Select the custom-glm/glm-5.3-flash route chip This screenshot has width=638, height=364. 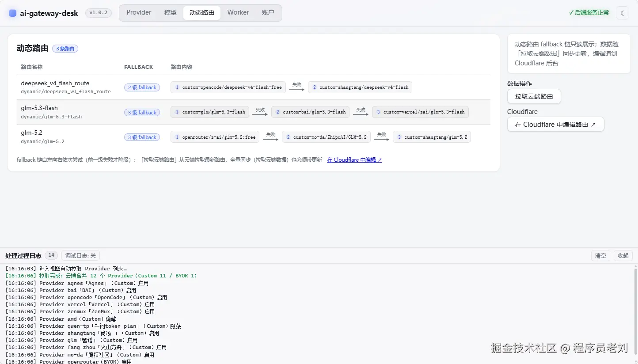pyautogui.click(x=210, y=112)
